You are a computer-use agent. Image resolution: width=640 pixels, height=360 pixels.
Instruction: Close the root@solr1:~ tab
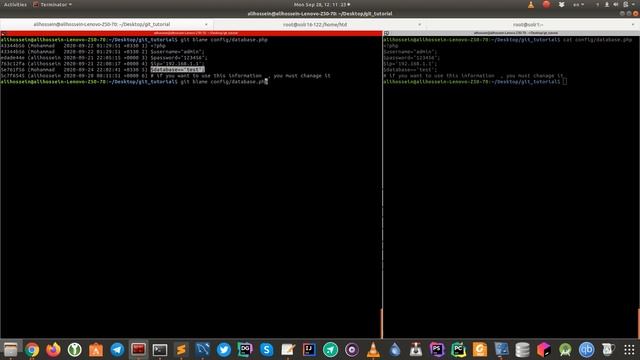pos(633,24)
